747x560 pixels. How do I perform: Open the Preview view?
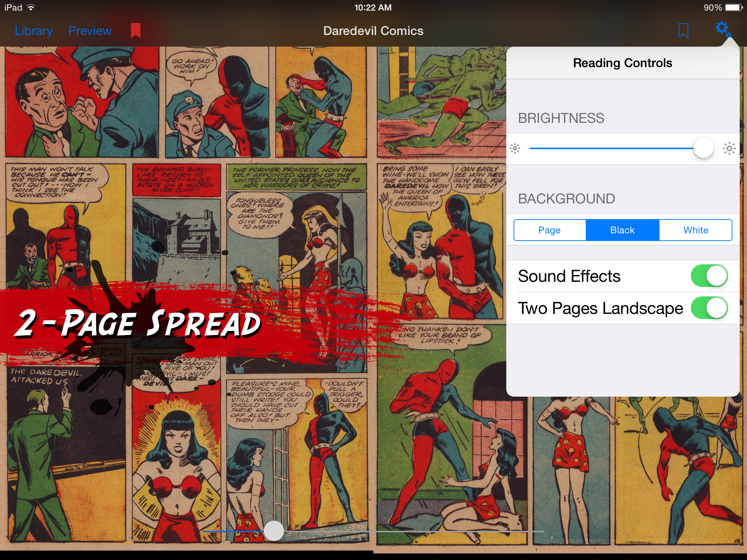point(90,31)
